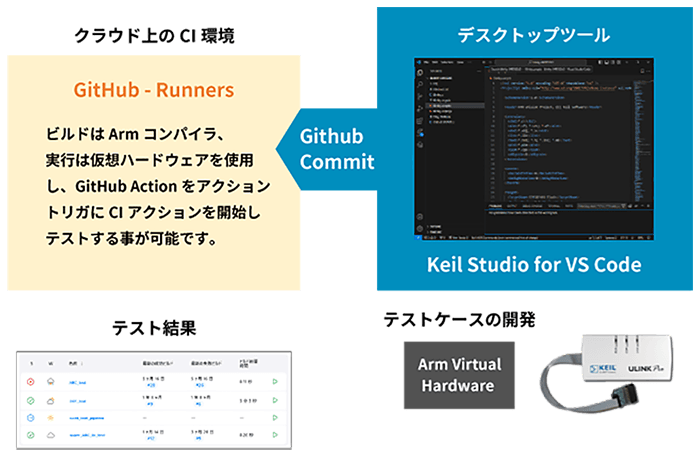This screenshot has height=457, width=700.
Task: Click the テストケースの開発 heading
Action: 459,319
